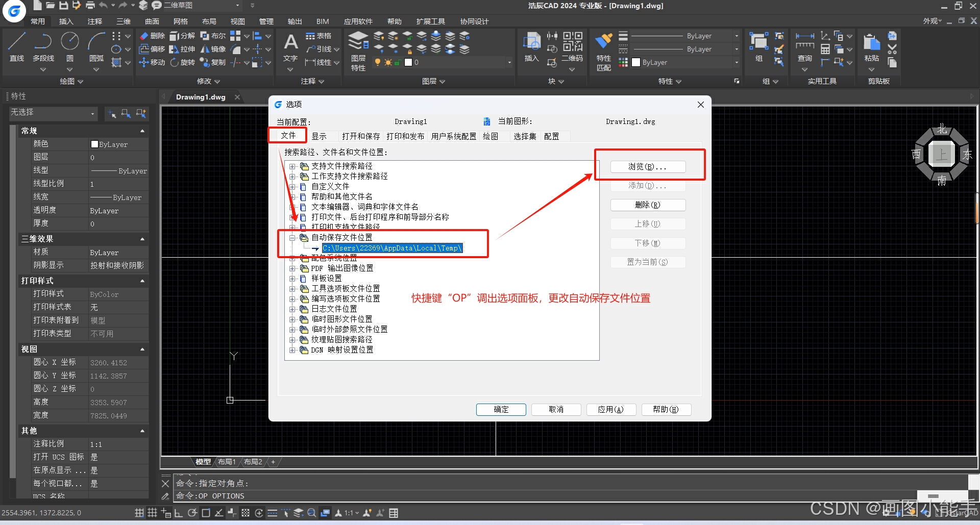The height and width of the screenshot is (525, 980).
Task: Click the 删除(R) button in options dialog
Action: pos(648,205)
